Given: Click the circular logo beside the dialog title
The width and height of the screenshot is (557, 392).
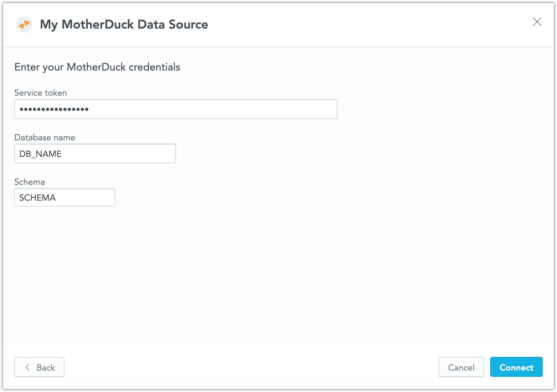Looking at the screenshot, I should pyautogui.click(x=24, y=24).
